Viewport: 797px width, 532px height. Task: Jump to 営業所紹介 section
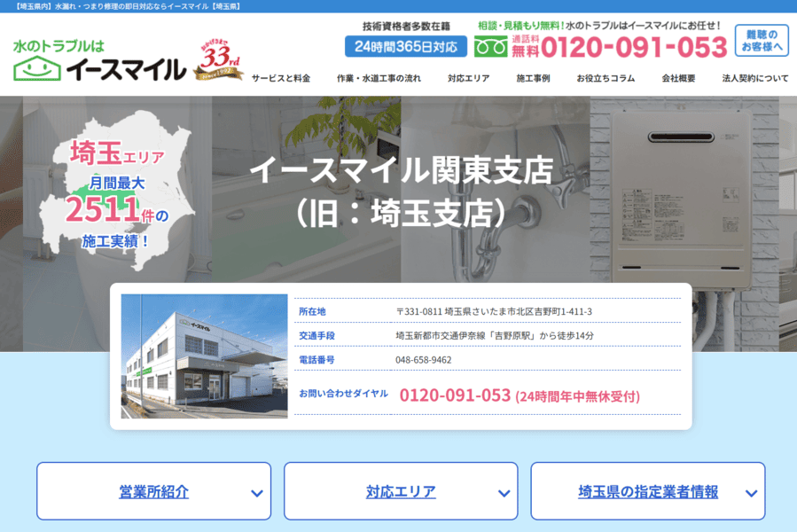[x=153, y=492]
